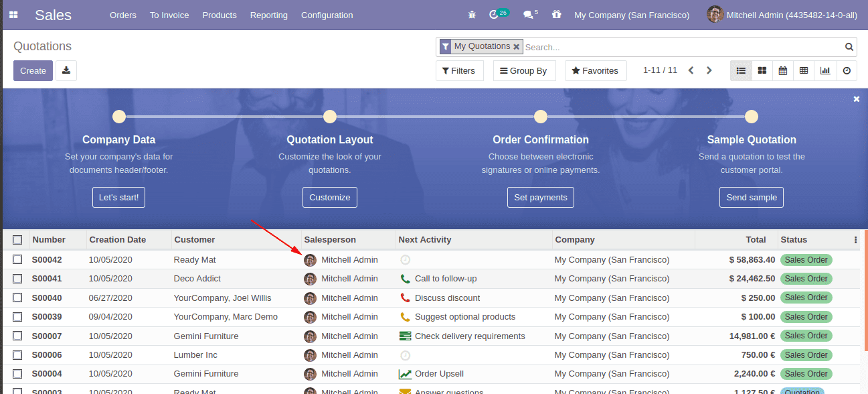Open Mitchell Admin user menu
The width and height of the screenshot is (868, 394).
782,15
